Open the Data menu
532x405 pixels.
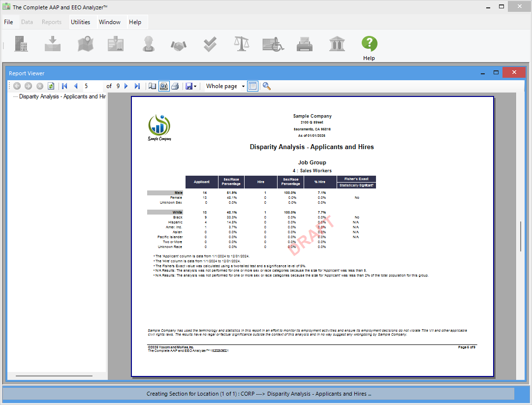(27, 22)
